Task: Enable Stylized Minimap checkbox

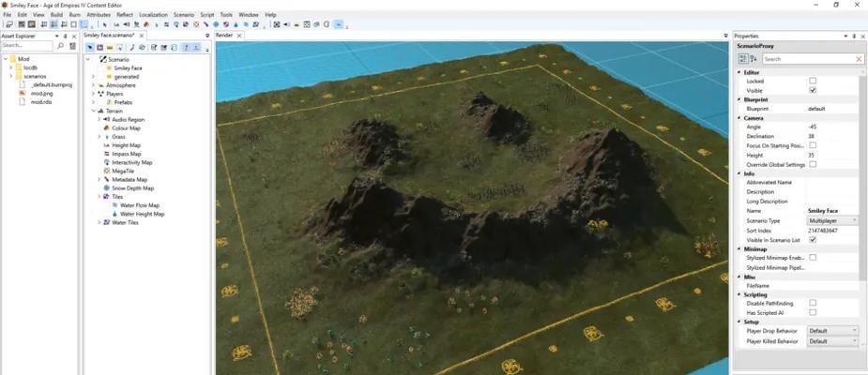Action: [x=813, y=257]
